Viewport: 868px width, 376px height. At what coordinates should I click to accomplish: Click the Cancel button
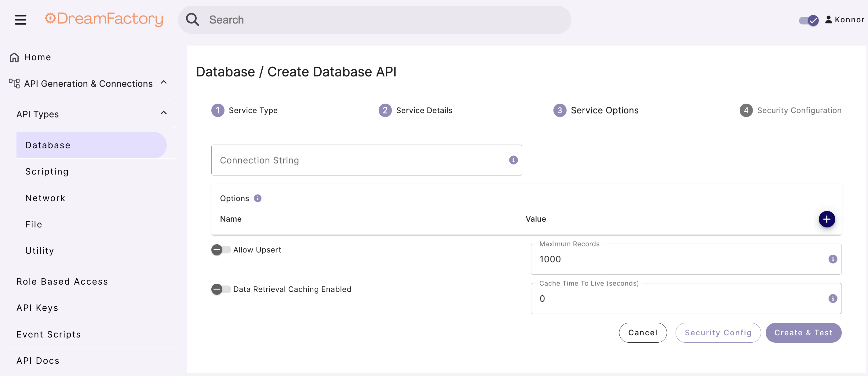coord(642,333)
